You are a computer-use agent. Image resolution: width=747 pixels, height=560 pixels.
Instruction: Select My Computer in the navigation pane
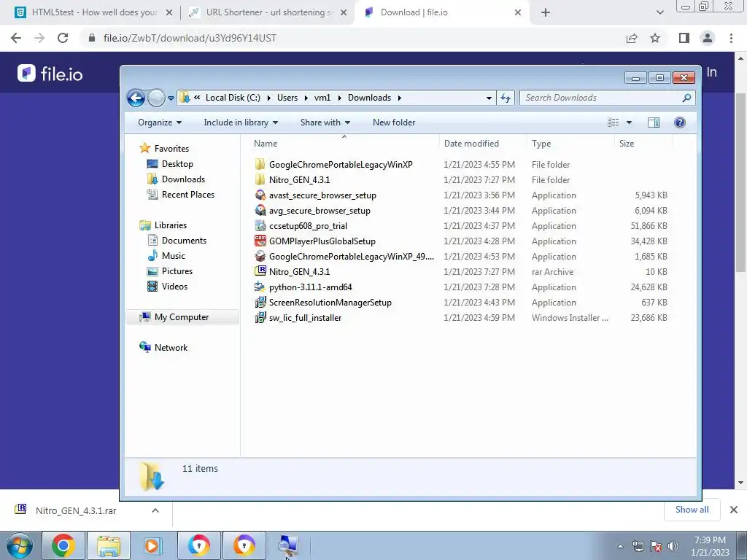[x=182, y=317]
